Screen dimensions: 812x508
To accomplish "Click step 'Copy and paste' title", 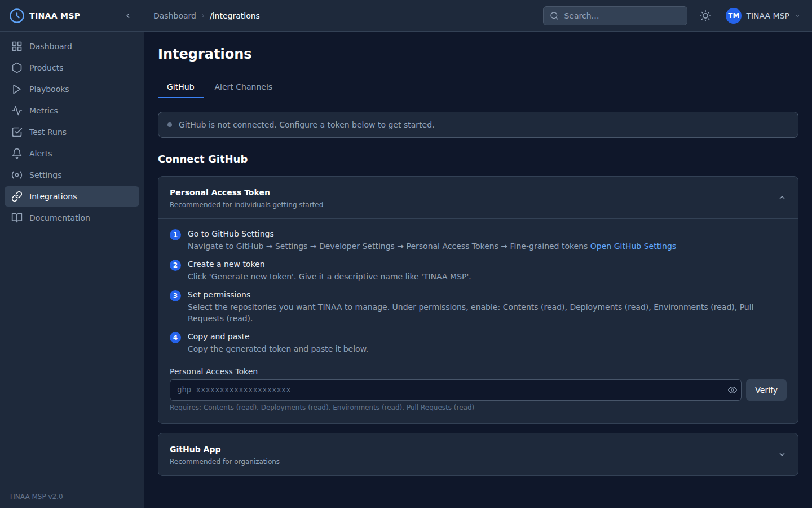I will pyautogui.click(x=219, y=336).
